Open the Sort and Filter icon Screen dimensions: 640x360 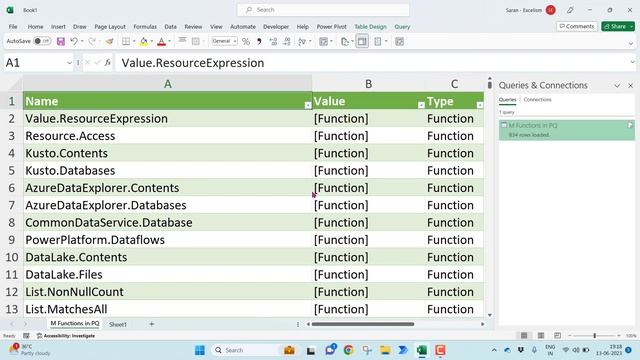tap(302, 41)
